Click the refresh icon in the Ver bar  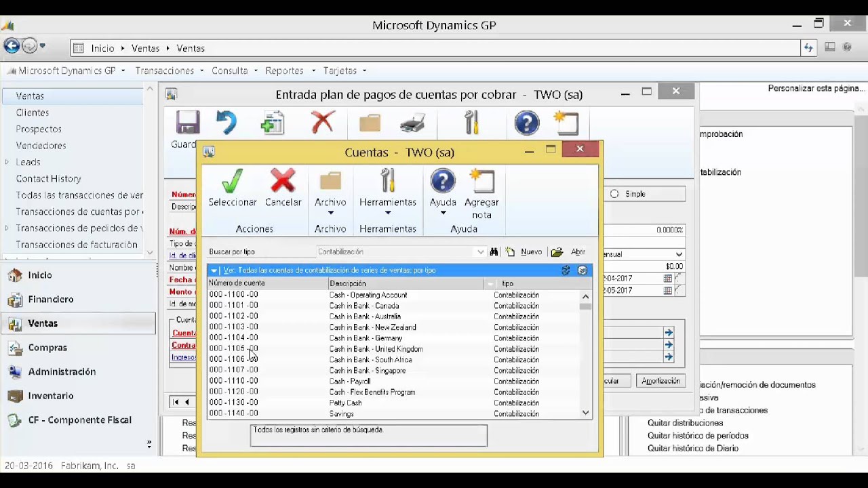(566, 270)
